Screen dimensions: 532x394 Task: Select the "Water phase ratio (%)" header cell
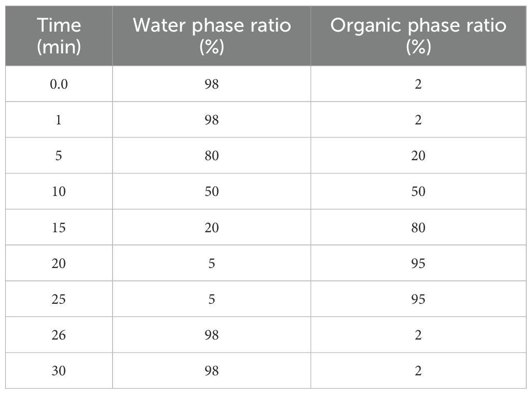211,36
